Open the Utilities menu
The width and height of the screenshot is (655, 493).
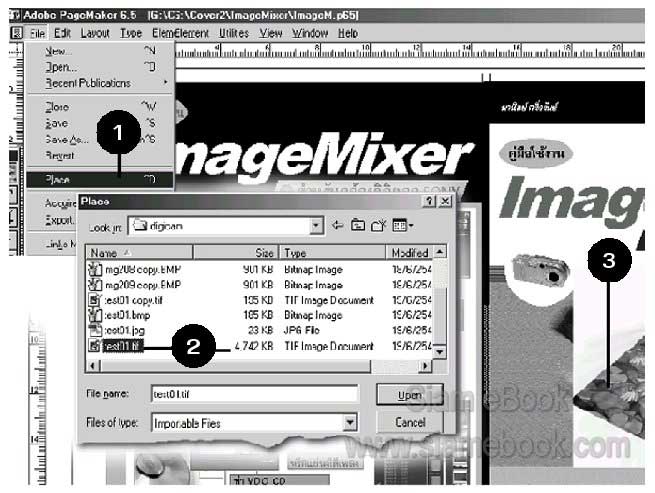pyautogui.click(x=234, y=33)
